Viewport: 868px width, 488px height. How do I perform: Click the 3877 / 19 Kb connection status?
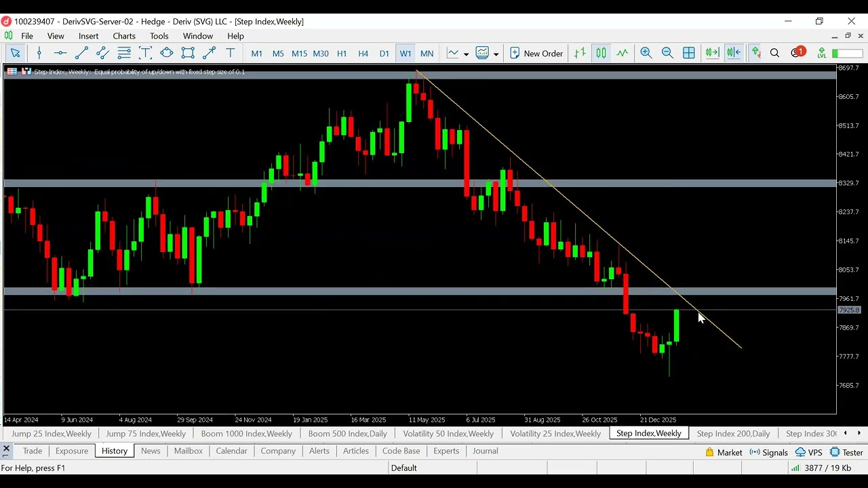coord(821,468)
